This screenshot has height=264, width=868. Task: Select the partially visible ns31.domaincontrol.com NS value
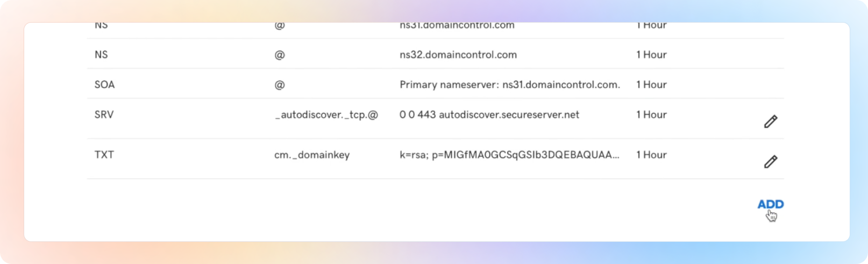point(457,25)
